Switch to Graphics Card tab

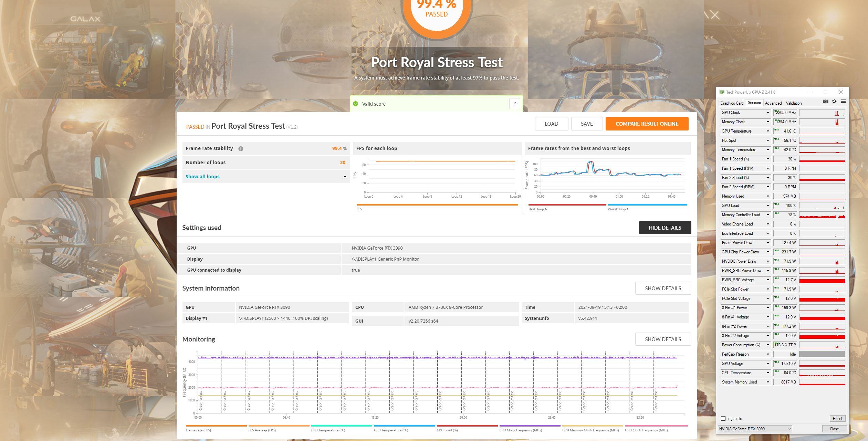[x=732, y=103]
